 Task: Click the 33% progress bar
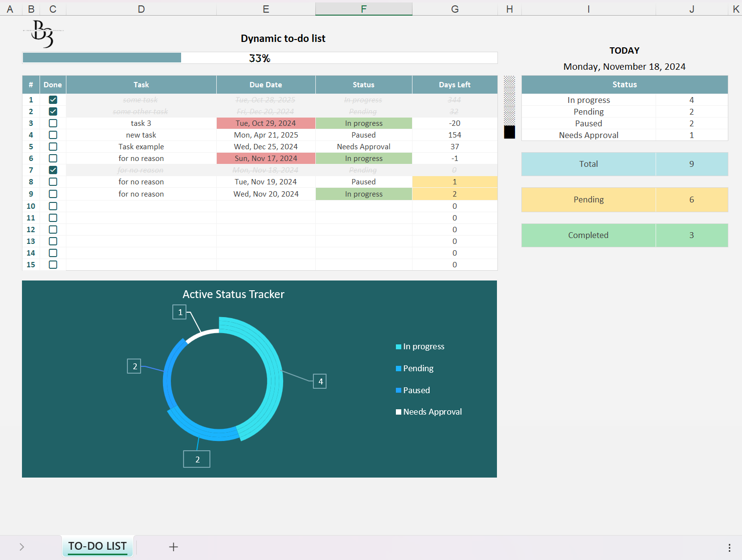click(x=260, y=58)
